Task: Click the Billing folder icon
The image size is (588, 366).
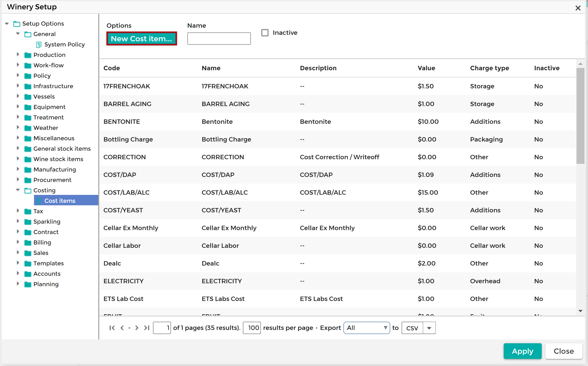Action: click(x=28, y=243)
